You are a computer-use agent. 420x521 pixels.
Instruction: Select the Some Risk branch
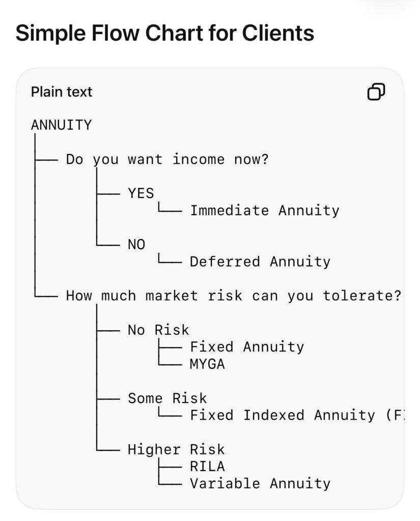[167, 398]
